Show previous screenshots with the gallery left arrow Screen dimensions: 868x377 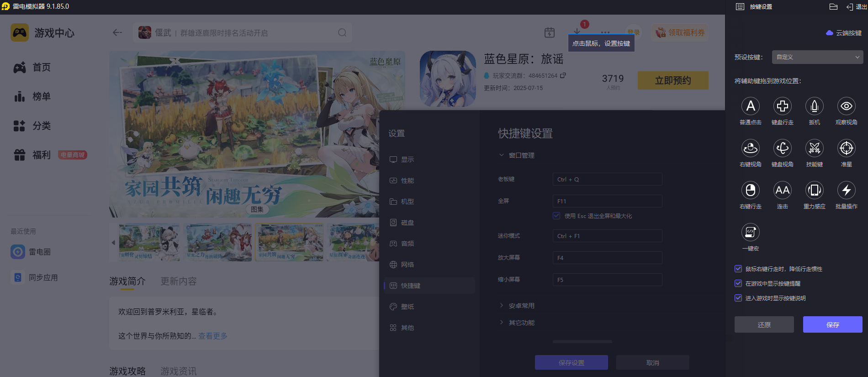point(113,243)
